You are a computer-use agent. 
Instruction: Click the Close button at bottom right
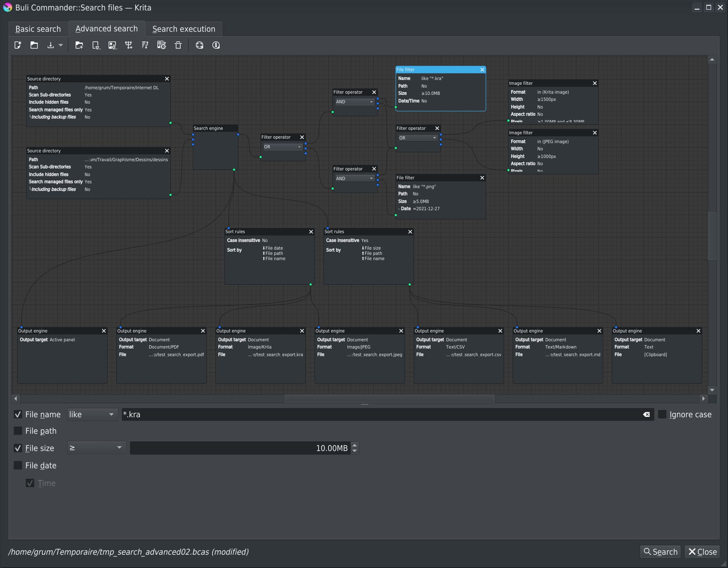[x=702, y=552]
